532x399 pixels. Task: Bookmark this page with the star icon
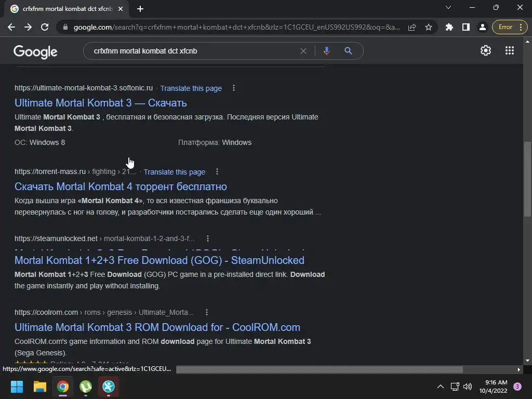429,27
